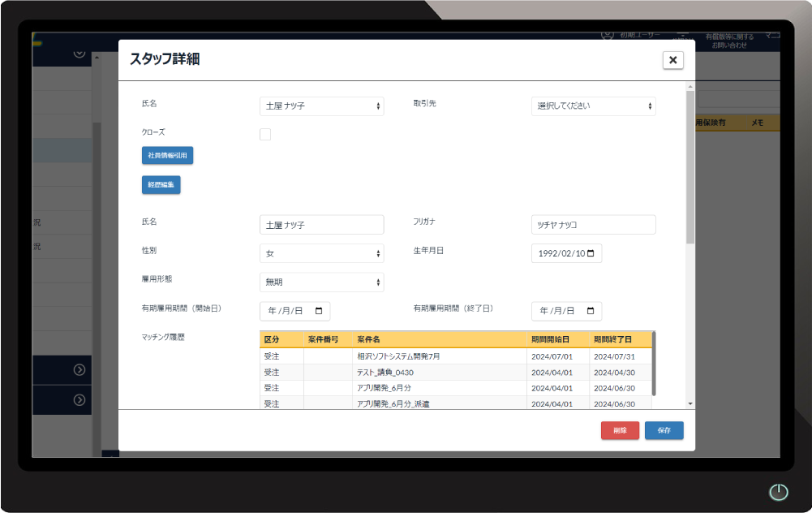Click the 経歴編集 button
The height and width of the screenshot is (513, 812).
pyautogui.click(x=161, y=185)
